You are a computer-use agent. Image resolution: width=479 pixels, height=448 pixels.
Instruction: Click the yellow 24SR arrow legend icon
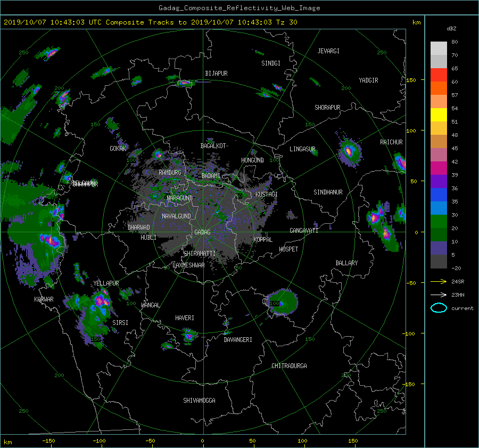tap(439, 282)
